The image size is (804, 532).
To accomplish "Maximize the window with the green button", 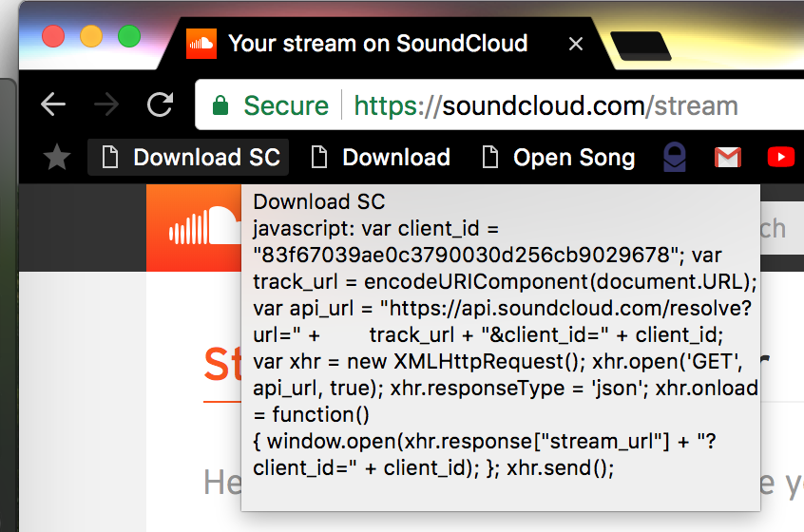I will (129, 37).
